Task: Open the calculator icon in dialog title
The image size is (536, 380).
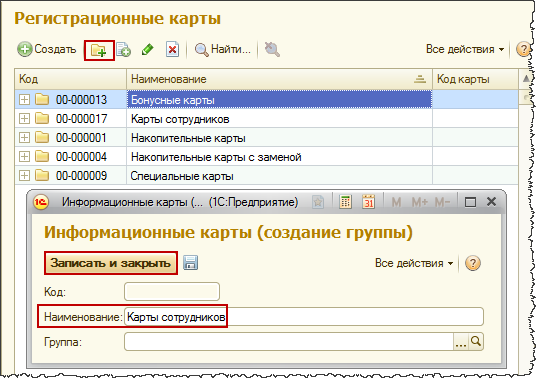Action: point(345,202)
